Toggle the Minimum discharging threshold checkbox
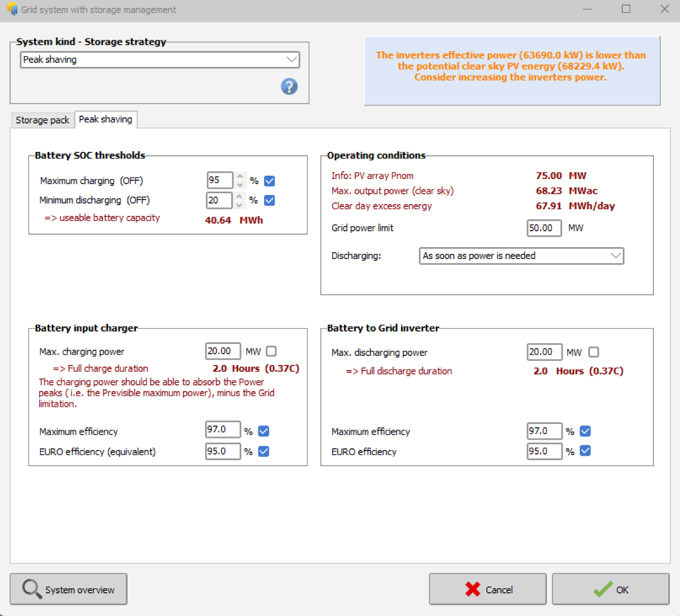The image size is (680, 616). pos(270,200)
